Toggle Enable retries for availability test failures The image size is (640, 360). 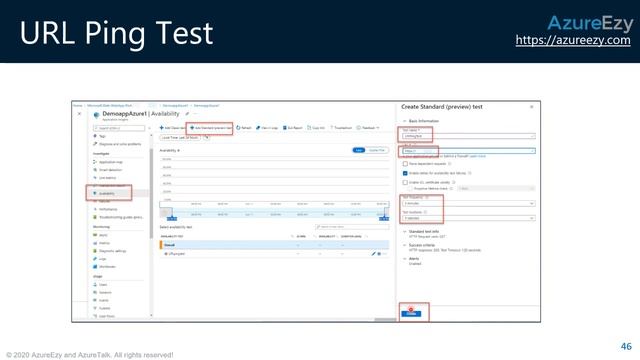(x=405, y=173)
